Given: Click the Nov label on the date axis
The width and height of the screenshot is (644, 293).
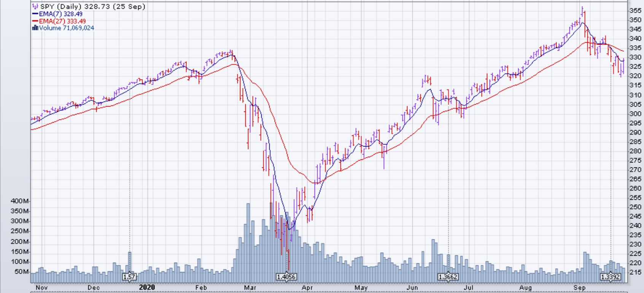Looking at the screenshot, I should (x=41, y=288).
